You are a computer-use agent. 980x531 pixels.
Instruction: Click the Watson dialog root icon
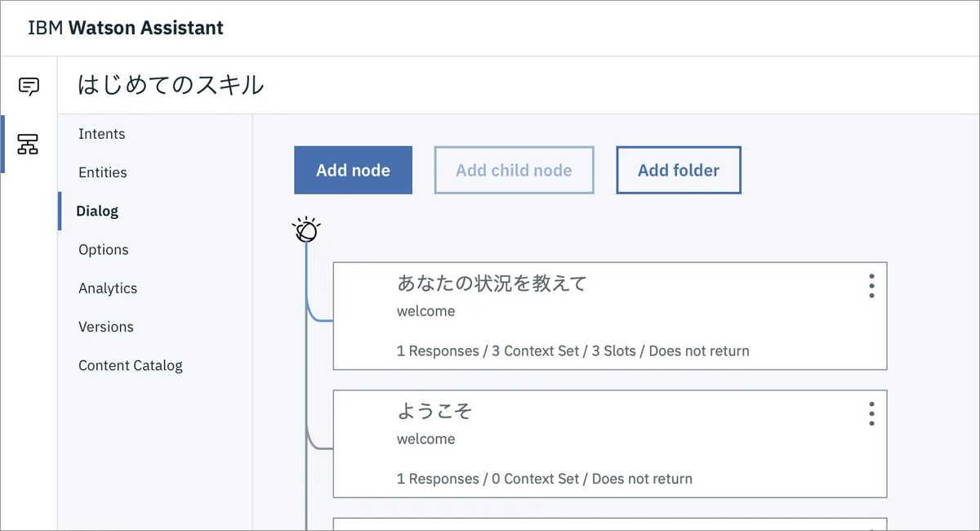(306, 230)
